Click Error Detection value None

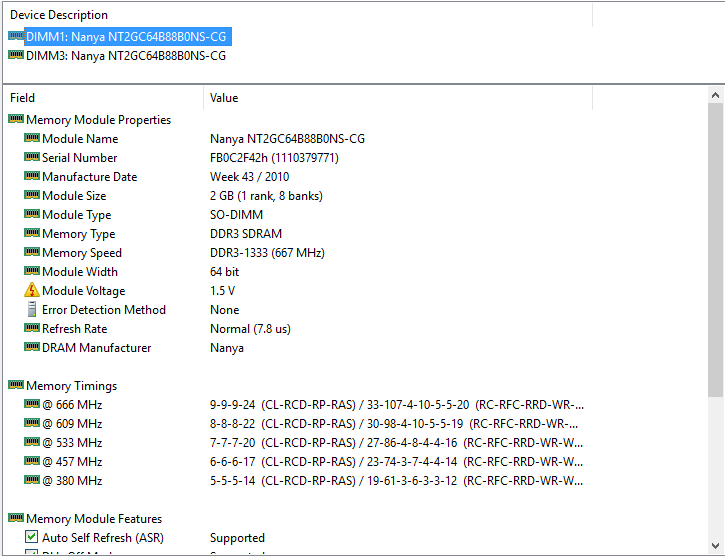(x=224, y=309)
